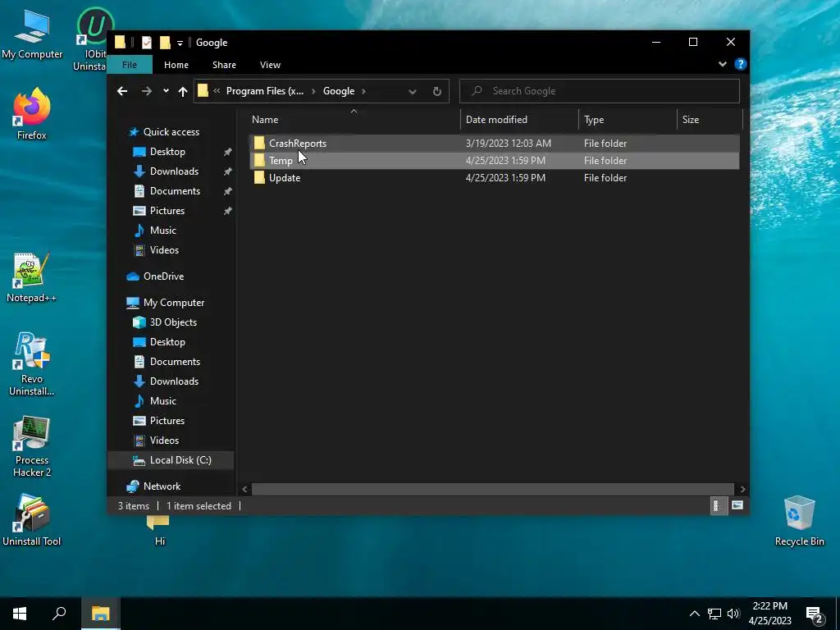Image resolution: width=840 pixels, height=630 pixels.
Task: Click the Properties quick access toolbar icon
Action: [146, 43]
